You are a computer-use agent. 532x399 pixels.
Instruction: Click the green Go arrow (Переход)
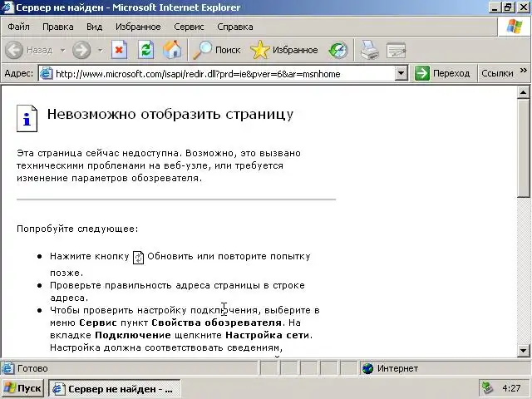tap(422, 73)
